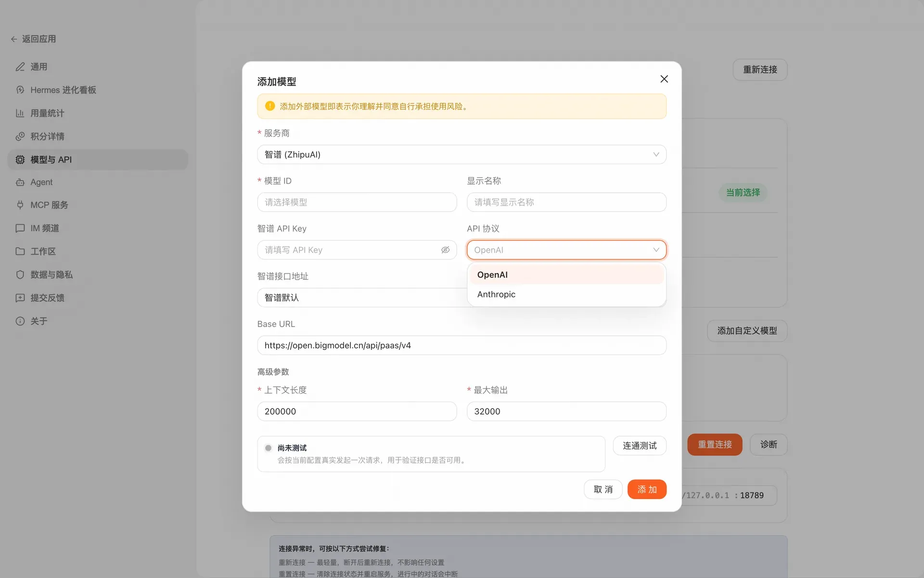
Task: Click the 尚未测试 status text
Action: coord(292,448)
